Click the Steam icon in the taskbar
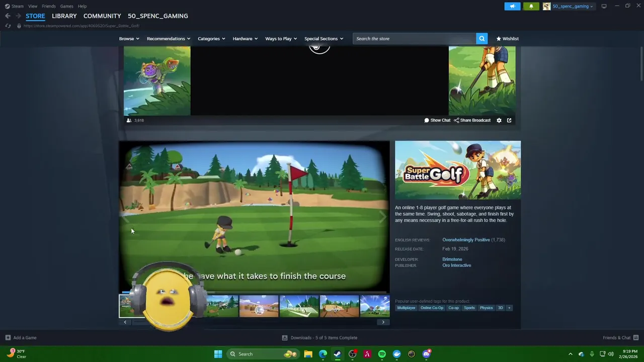This screenshot has height=362, width=644. [338, 354]
